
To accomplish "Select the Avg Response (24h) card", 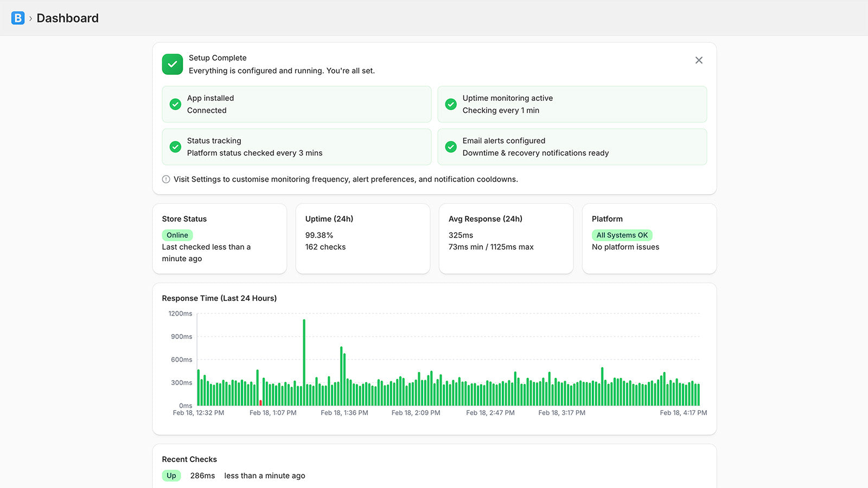I will tap(506, 239).
